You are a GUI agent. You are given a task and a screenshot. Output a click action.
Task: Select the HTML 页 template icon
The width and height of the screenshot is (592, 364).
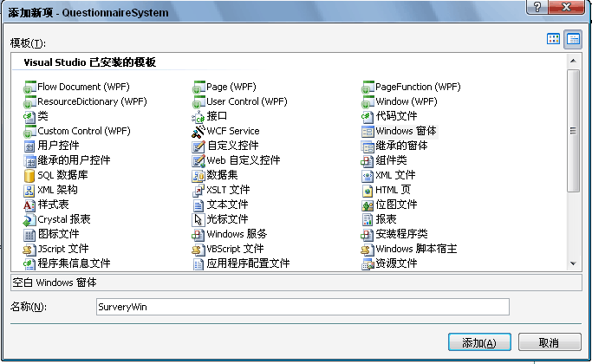(368, 191)
